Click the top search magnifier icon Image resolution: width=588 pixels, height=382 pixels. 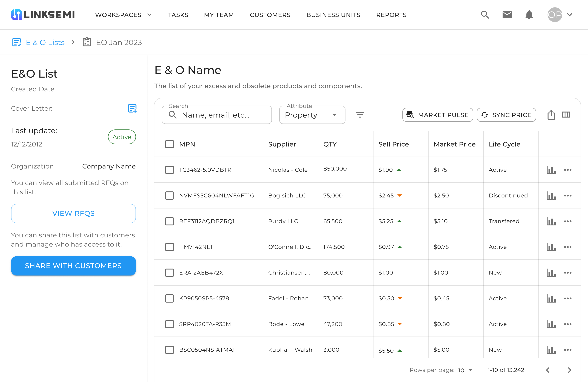tap(485, 15)
